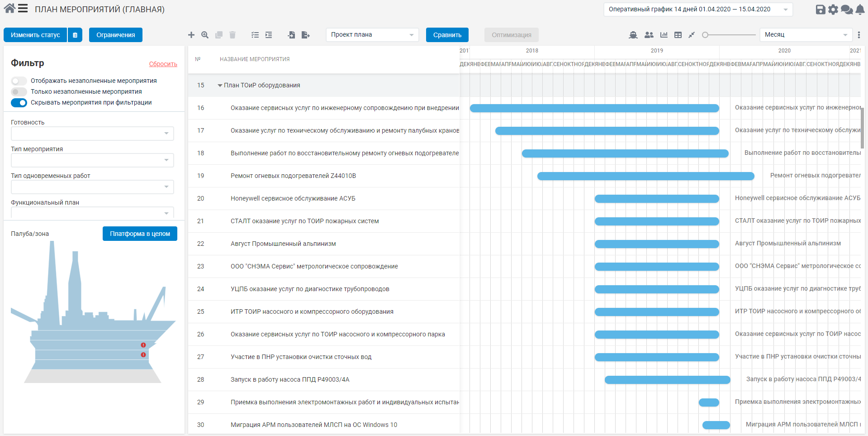
Task: Disable Скрывать мероприятия при фильтрации switch
Action: coord(19,103)
